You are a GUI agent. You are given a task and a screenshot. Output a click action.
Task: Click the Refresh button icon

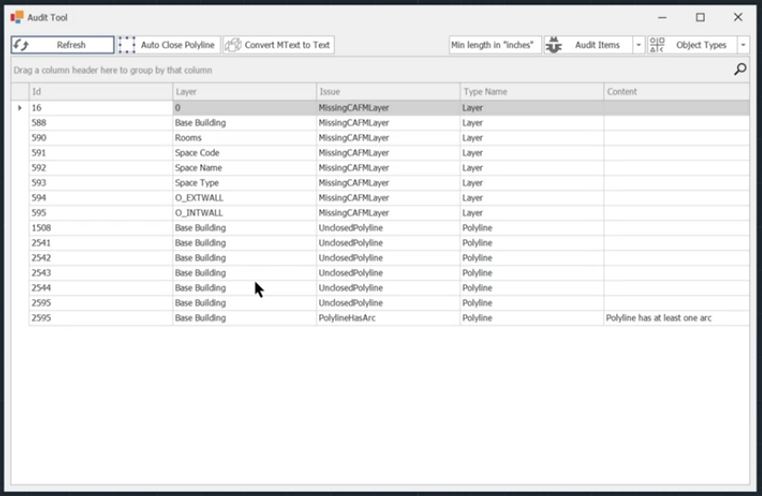click(21, 45)
